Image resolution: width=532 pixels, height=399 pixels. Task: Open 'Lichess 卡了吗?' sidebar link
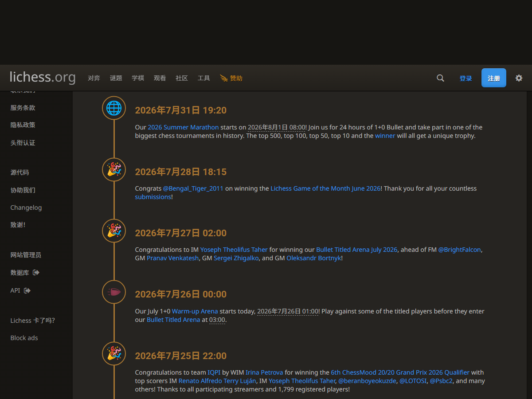[x=33, y=321]
